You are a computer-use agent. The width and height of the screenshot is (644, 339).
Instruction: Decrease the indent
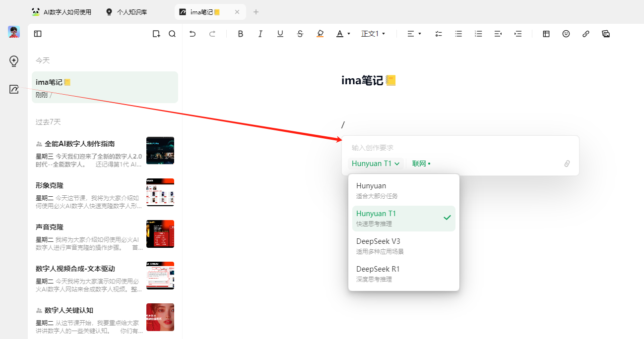[x=498, y=34]
